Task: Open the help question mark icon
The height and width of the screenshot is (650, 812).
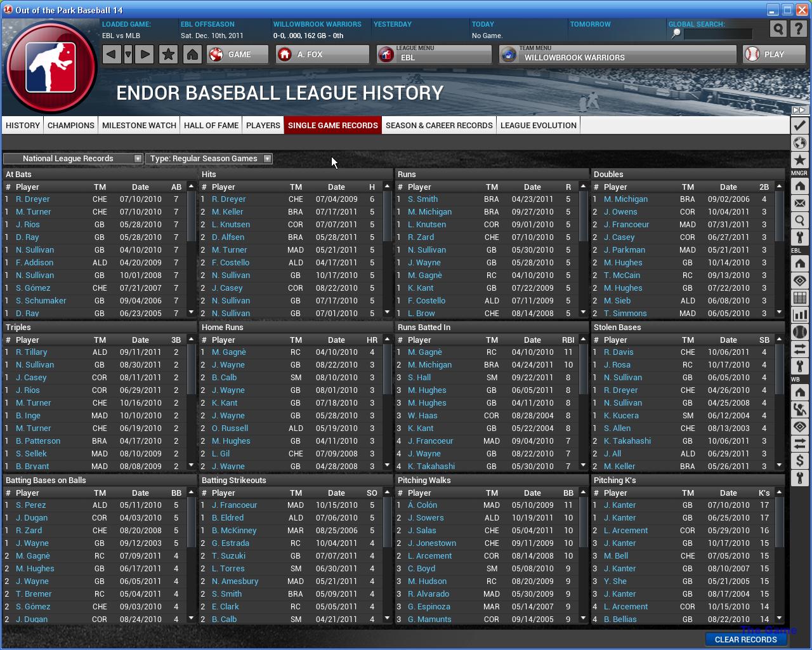Action: 799,29
